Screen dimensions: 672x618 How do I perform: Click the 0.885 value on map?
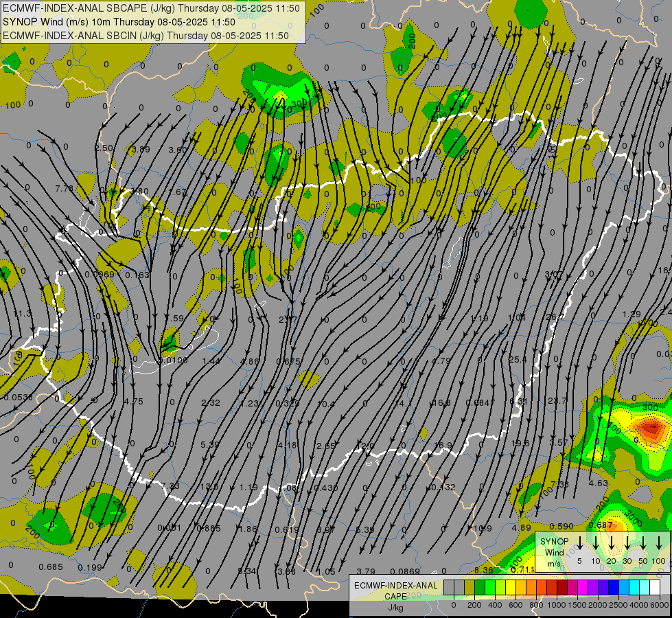click(209, 528)
